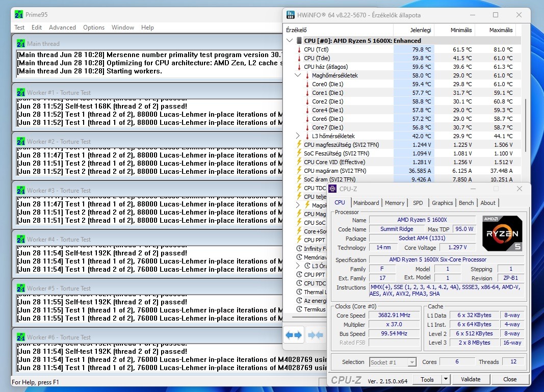
Task: Click the CPU-Z title bar app icon
Action: (x=332, y=189)
